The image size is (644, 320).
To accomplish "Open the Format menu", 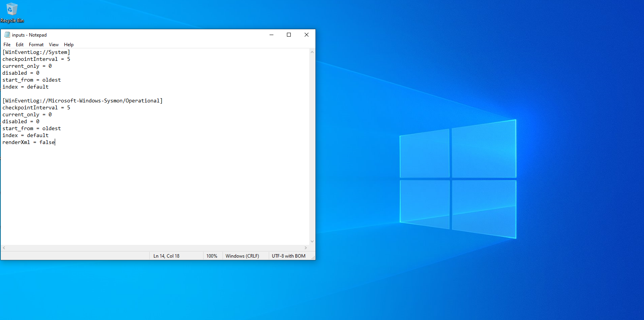I will (36, 45).
